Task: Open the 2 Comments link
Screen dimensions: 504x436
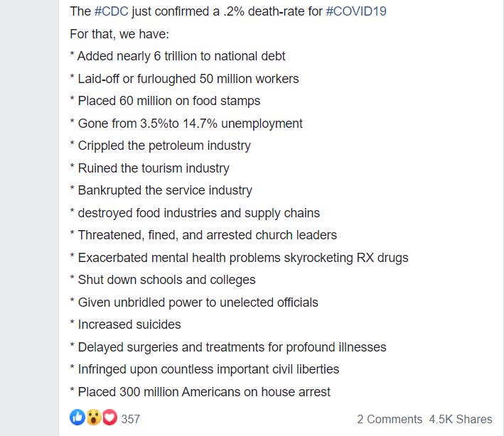Action: click(x=390, y=419)
